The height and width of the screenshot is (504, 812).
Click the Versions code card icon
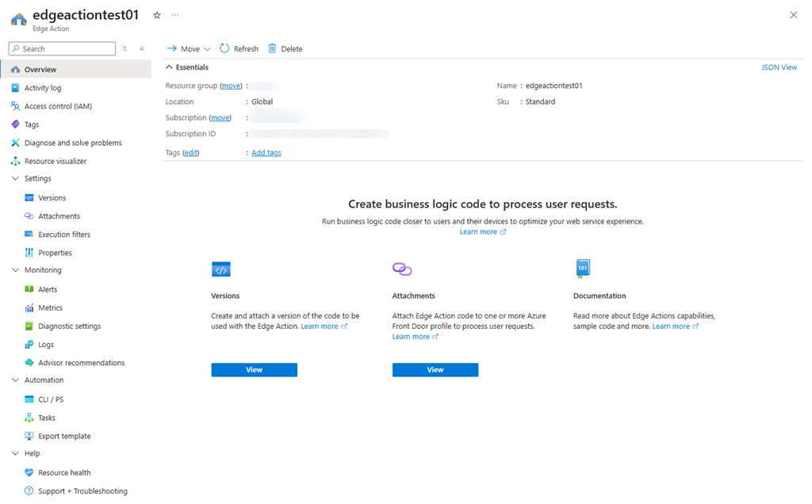coord(221,269)
